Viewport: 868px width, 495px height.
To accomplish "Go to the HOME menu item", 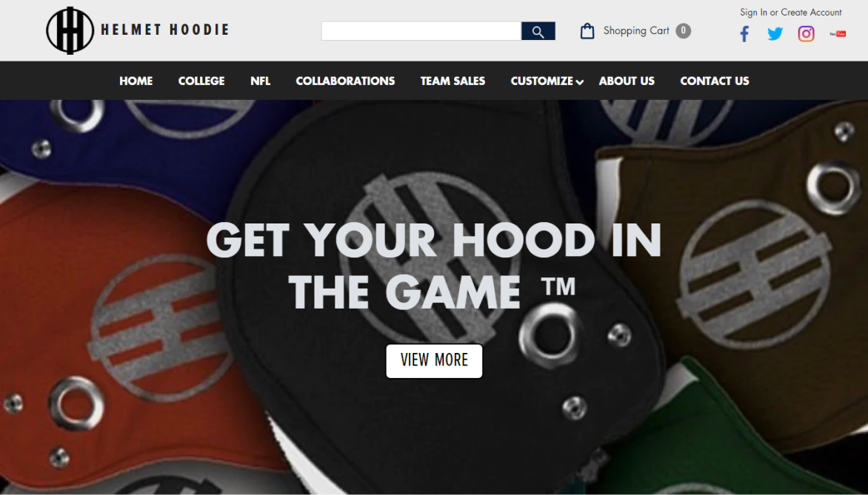I will pyautogui.click(x=136, y=81).
